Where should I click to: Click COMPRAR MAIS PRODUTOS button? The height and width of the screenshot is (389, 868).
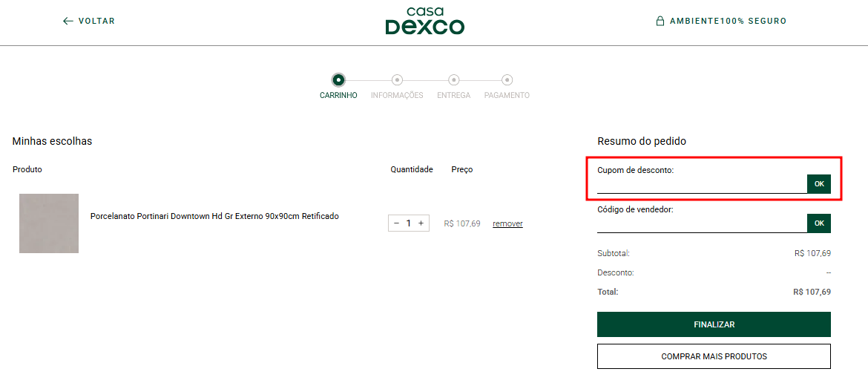tap(714, 356)
